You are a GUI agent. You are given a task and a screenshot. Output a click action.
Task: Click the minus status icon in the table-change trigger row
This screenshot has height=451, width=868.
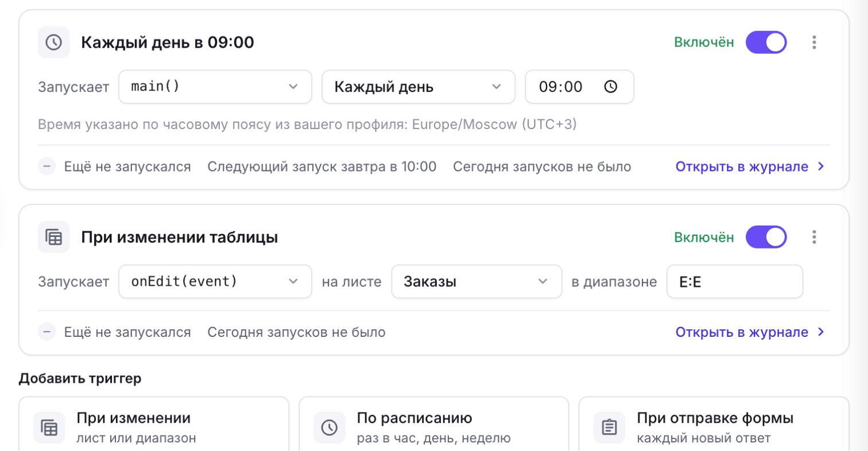[x=46, y=332]
